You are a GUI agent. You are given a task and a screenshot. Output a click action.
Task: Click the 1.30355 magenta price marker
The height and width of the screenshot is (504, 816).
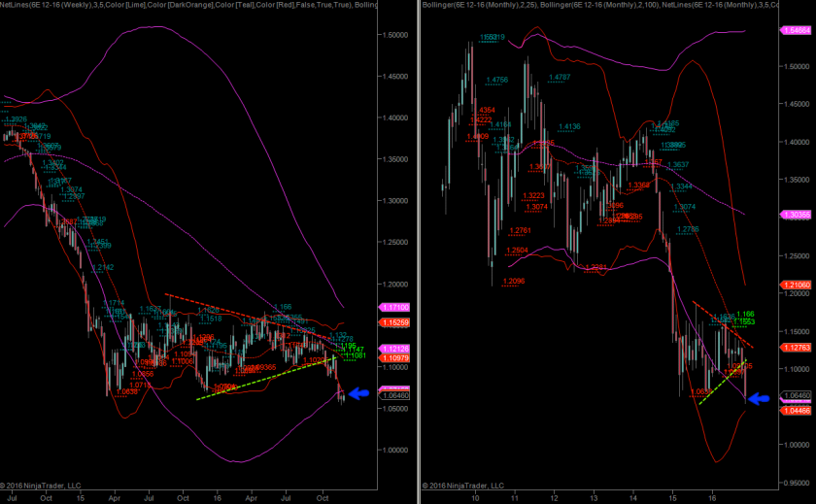pyautogui.click(x=796, y=215)
